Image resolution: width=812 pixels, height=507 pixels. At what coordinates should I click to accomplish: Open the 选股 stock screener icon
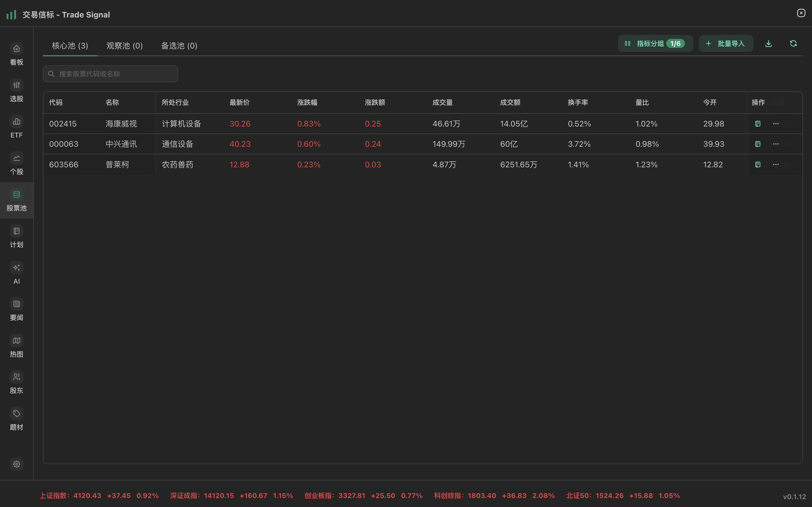(x=16, y=85)
